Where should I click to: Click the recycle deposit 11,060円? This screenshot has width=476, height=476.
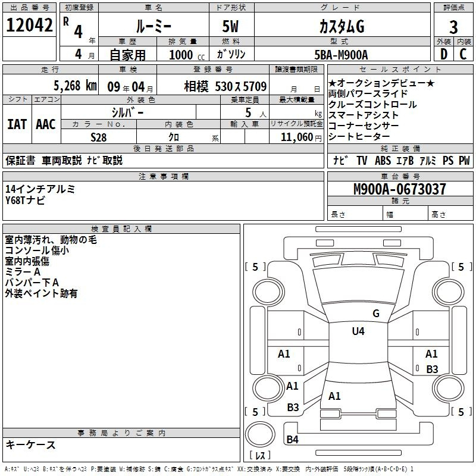click(x=301, y=137)
